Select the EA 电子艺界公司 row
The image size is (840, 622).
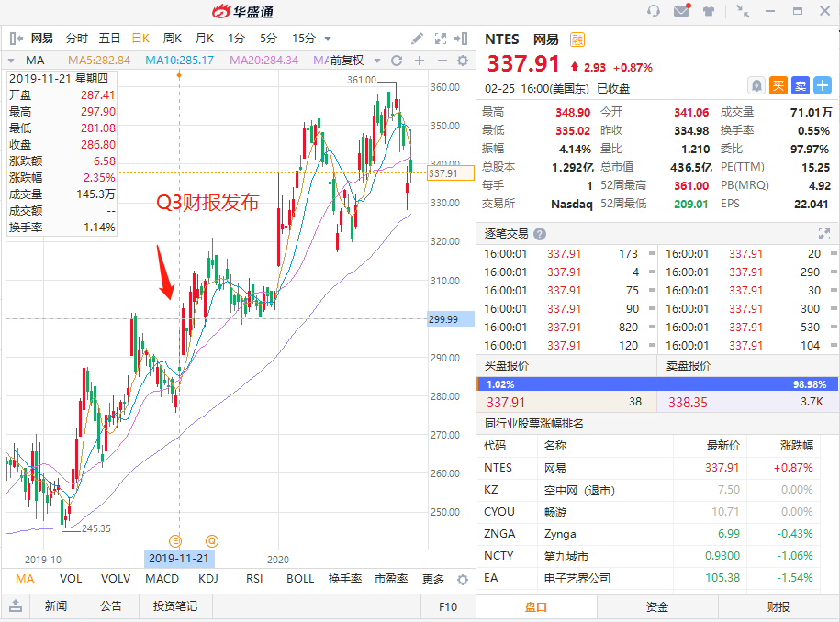coord(648,578)
